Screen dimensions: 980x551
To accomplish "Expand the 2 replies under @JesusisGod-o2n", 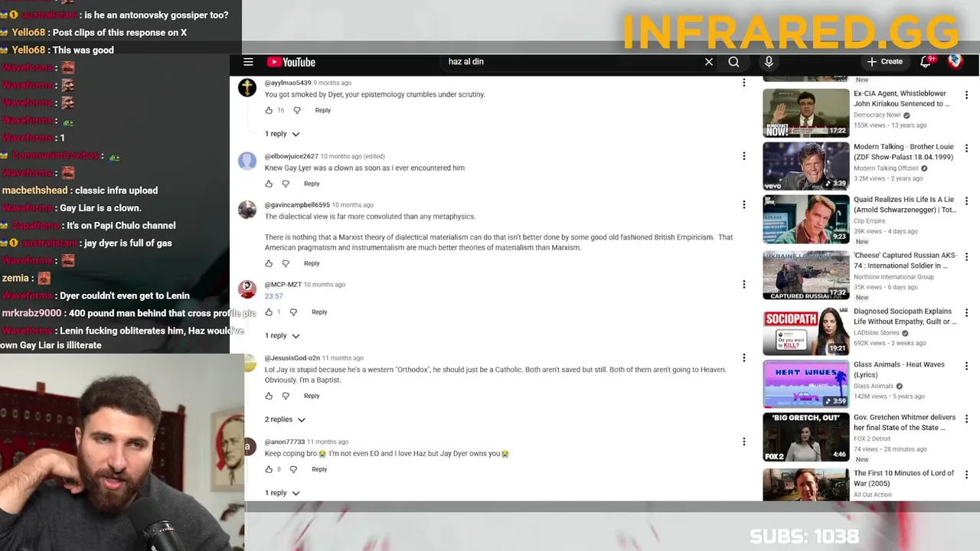I will coord(285,419).
